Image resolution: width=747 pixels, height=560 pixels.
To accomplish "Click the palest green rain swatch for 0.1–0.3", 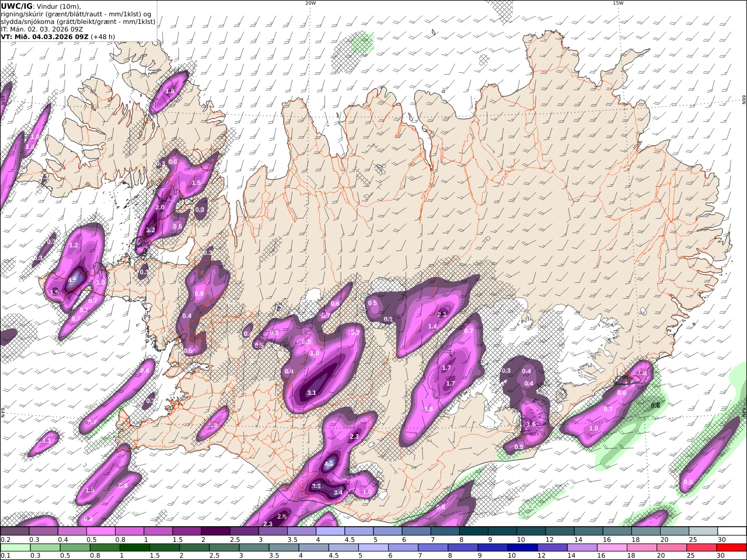I will click(x=15, y=548).
